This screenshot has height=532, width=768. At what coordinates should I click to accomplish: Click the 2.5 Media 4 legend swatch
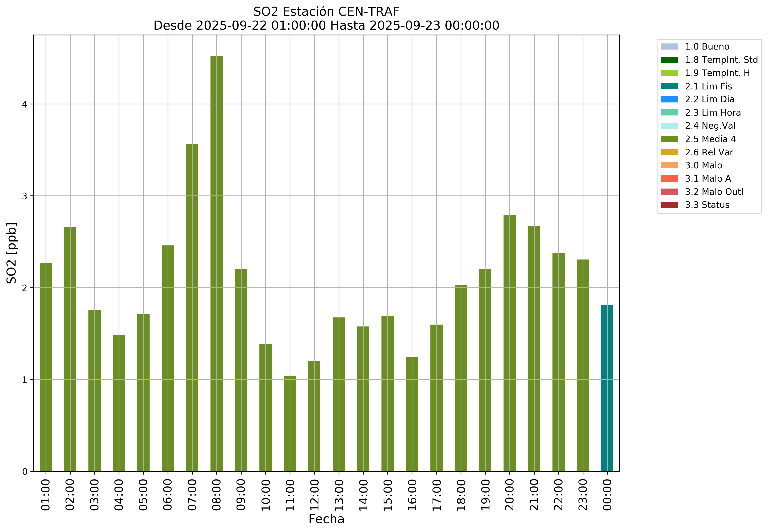pyautogui.click(x=669, y=139)
